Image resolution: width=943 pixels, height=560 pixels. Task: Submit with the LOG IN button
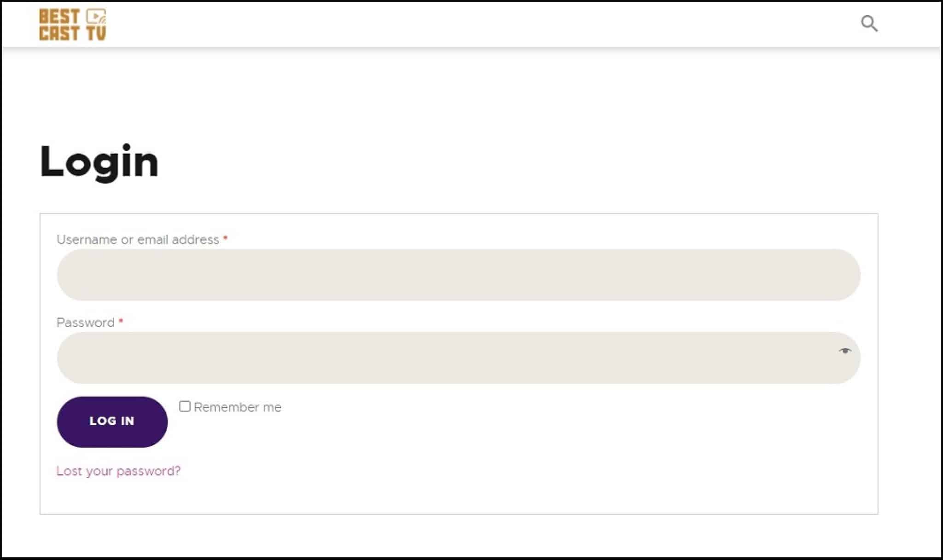coord(112,421)
